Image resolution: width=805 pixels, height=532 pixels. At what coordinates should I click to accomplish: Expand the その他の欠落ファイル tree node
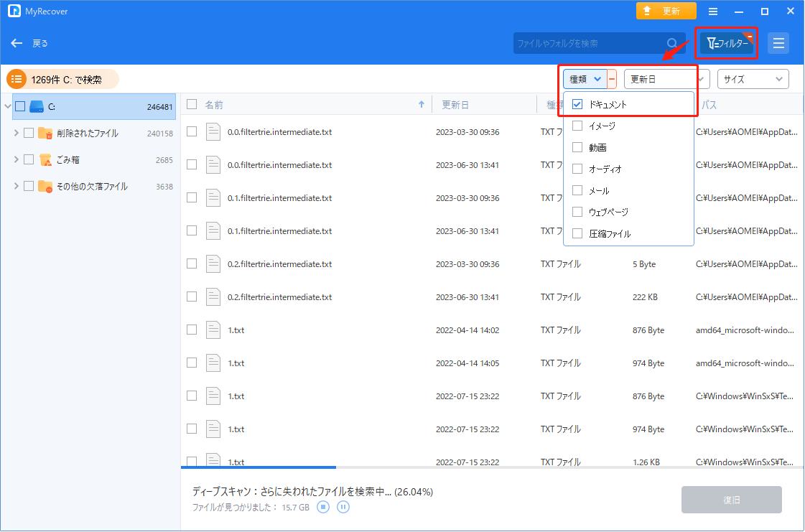[17, 186]
